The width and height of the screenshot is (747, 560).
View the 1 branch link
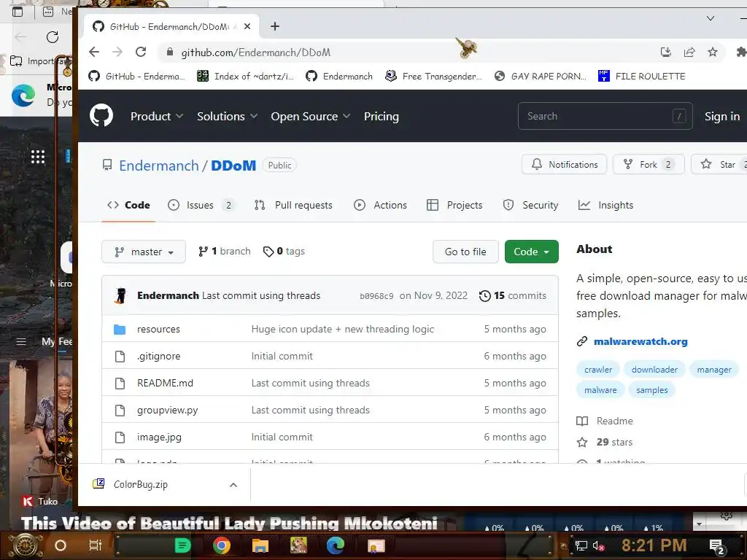point(225,251)
